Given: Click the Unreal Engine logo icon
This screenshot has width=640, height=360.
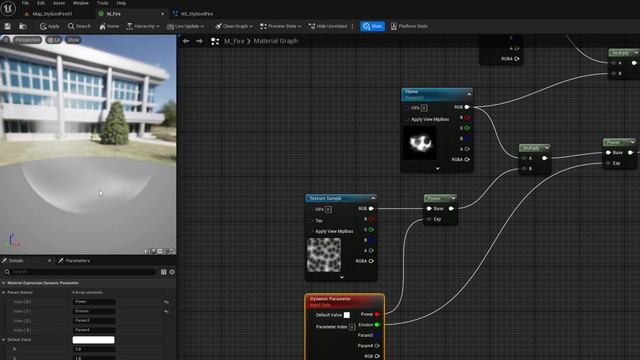Looking at the screenshot, I should point(8,9).
